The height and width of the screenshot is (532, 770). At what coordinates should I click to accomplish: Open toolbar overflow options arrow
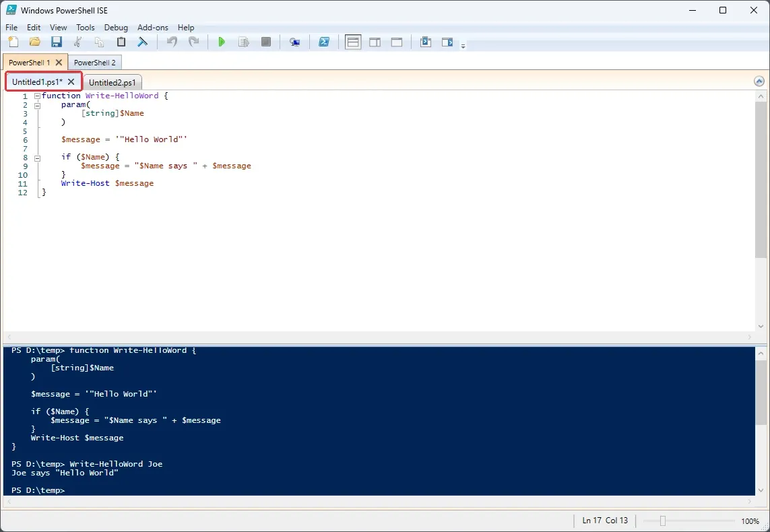click(x=463, y=46)
